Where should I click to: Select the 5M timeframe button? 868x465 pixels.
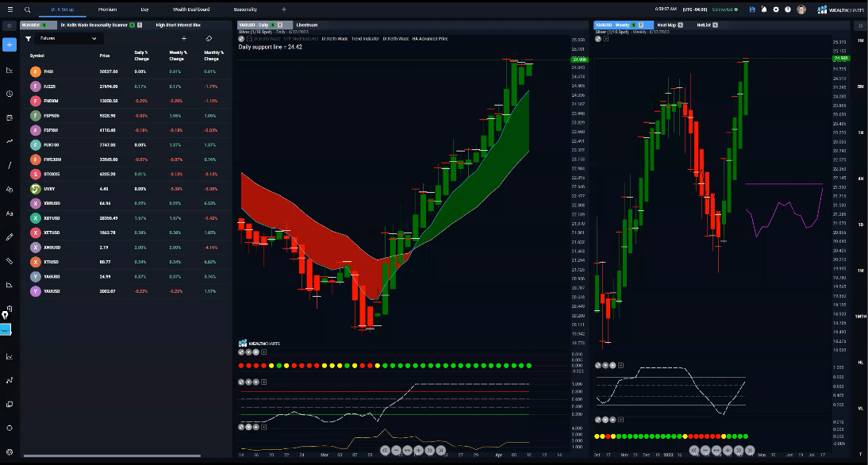click(x=860, y=87)
